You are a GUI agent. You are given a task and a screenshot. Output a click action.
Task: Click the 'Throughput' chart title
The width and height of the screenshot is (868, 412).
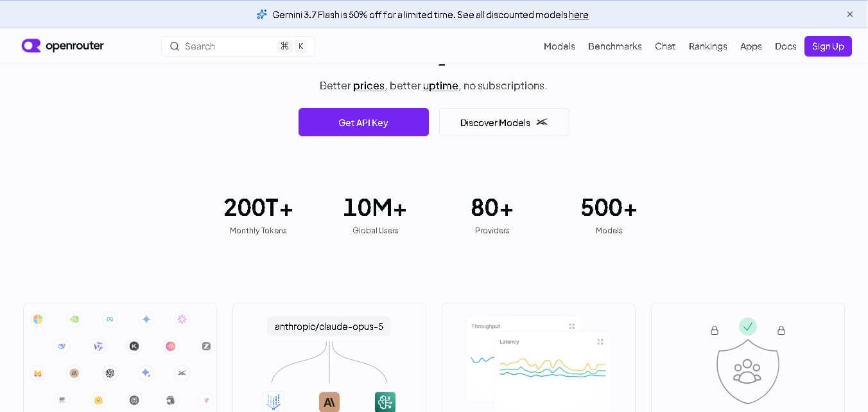(486, 327)
